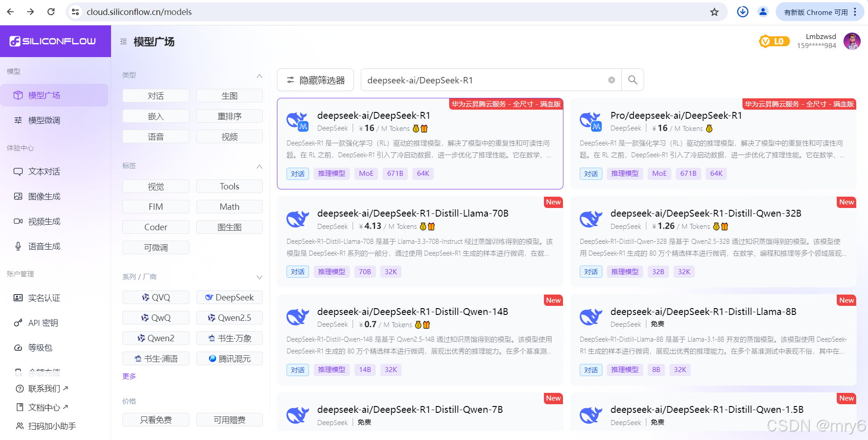Show 更多 series vendors
This screenshot has width=868, height=440.
pos(129,376)
